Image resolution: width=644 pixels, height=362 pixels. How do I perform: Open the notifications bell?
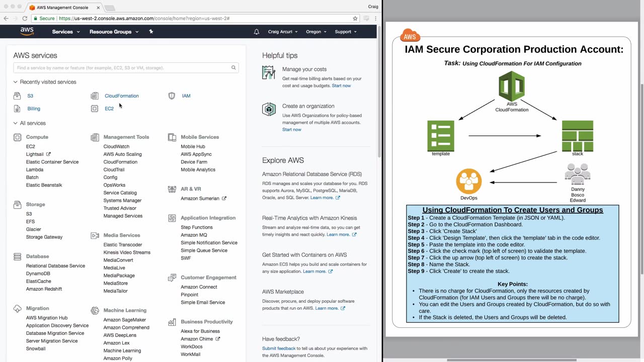257,32
